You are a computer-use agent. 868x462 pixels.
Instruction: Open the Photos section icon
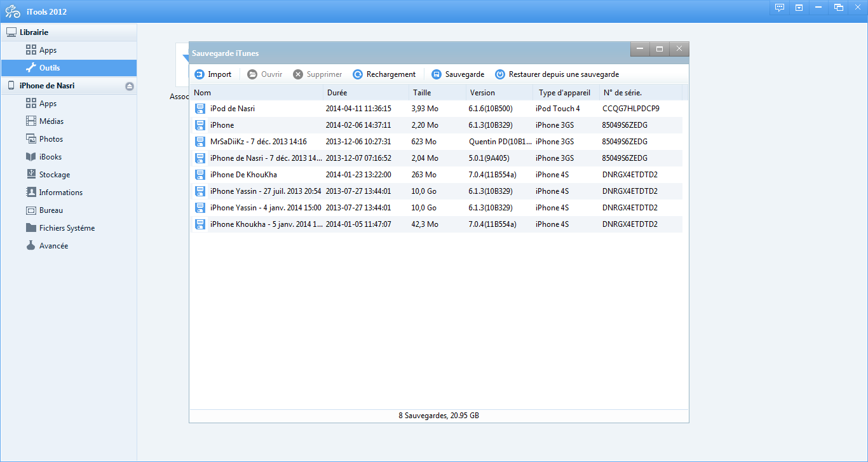click(31, 139)
